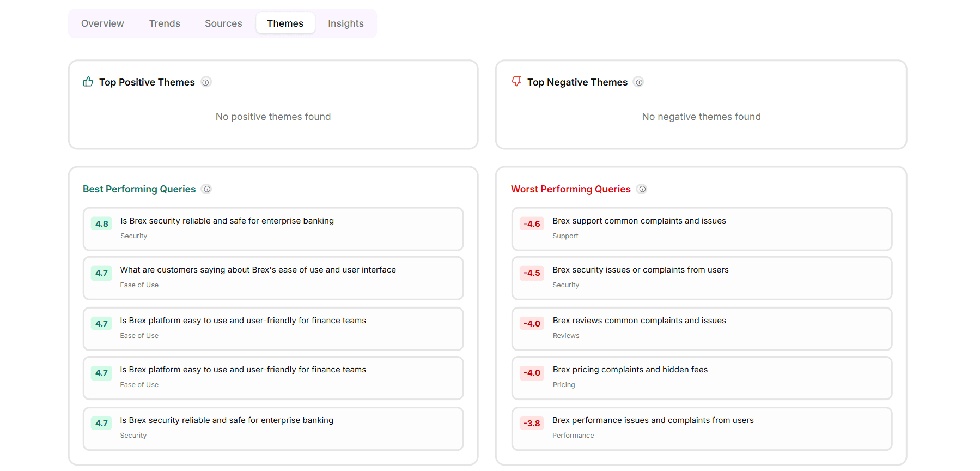Click the 4.8 score badge
The height and width of the screenshot is (471, 980).
(x=101, y=224)
